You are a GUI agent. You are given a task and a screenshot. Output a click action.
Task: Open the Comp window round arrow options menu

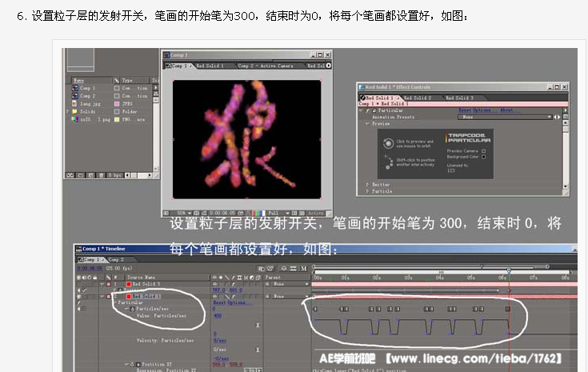coord(329,66)
